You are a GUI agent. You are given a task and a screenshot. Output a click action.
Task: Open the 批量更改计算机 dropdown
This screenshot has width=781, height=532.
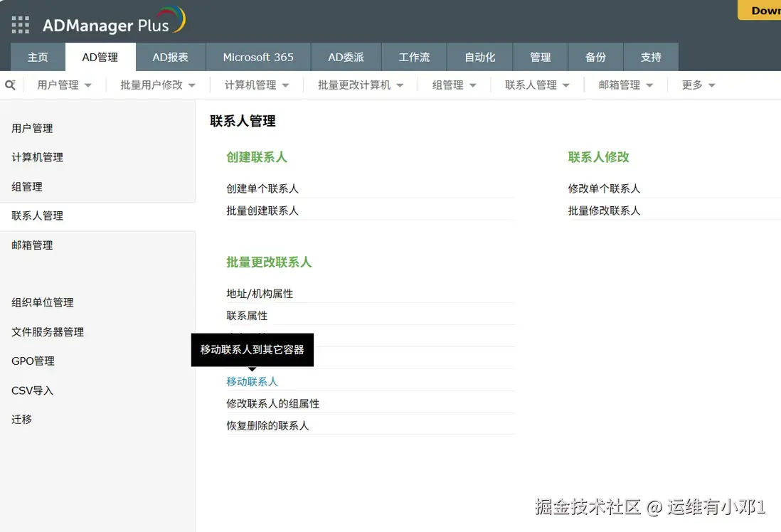coord(359,85)
